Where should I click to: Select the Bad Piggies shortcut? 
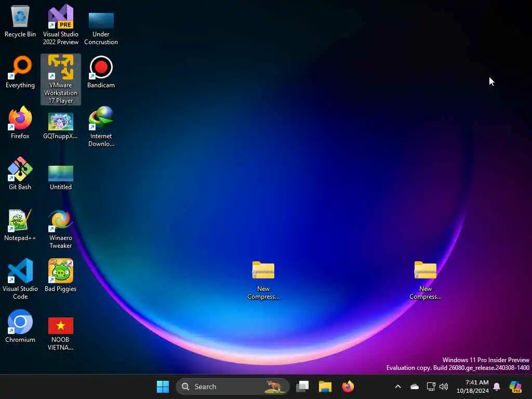[61, 275]
